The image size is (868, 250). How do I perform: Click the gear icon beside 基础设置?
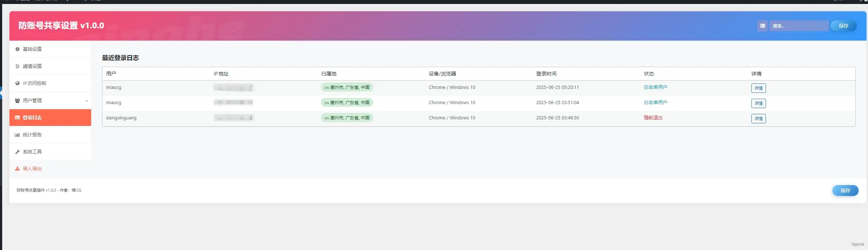[17, 49]
